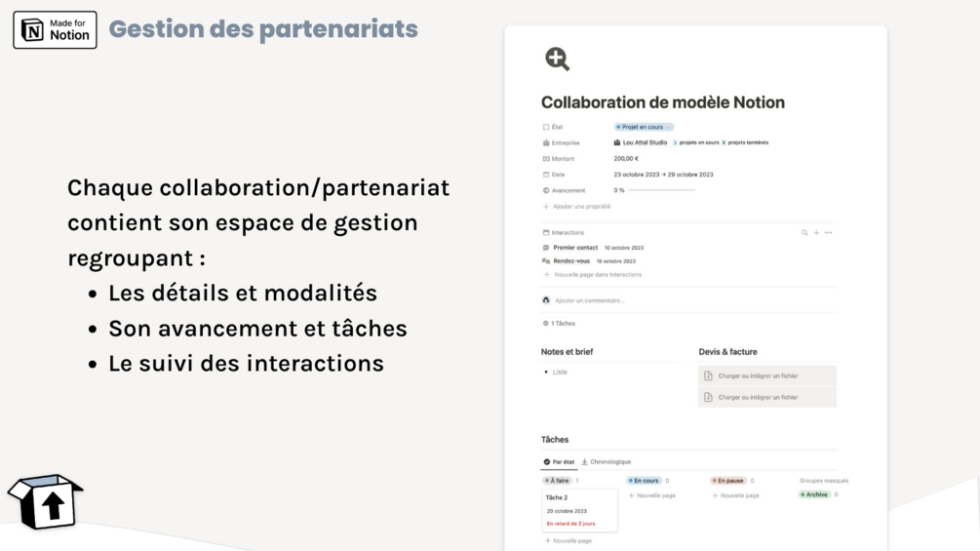The width and height of the screenshot is (980, 551).
Task: Click search icon in Interactions section
Action: [x=804, y=233]
